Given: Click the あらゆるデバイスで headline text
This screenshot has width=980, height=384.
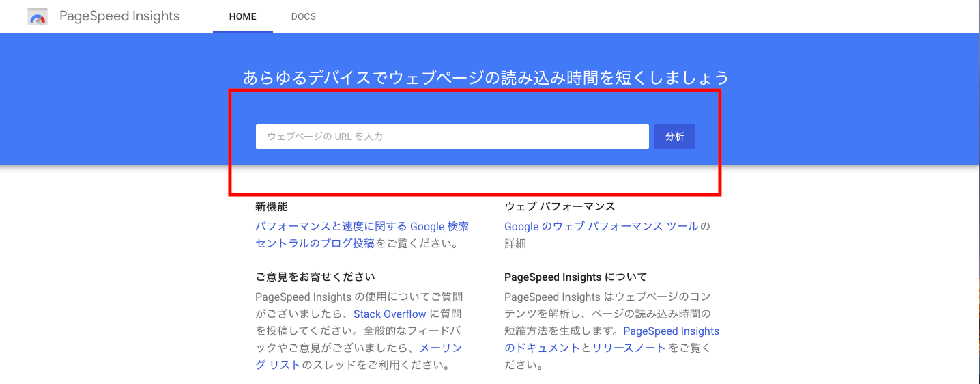Looking at the screenshot, I should [486, 77].
